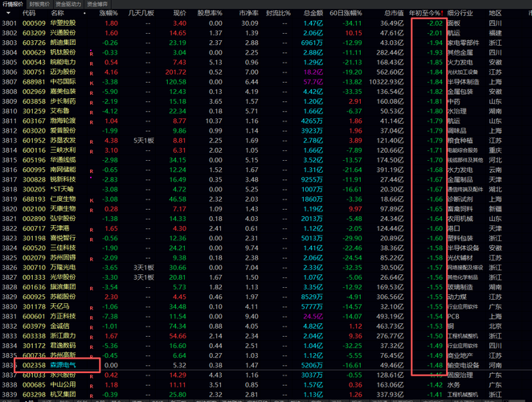Sort by the 现价 column header
The image size is (532, 402).
pyautogui.click(x=179, y=13)
